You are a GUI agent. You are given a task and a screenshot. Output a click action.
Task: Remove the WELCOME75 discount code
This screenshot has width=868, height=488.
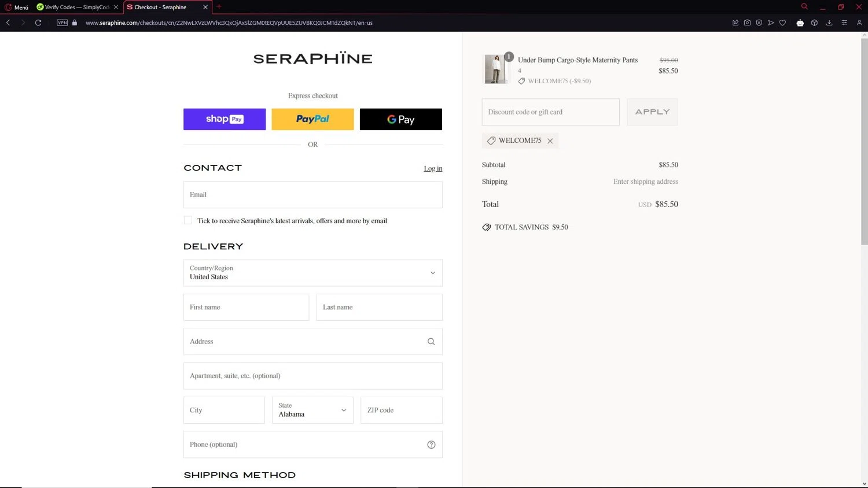point(550,141)
